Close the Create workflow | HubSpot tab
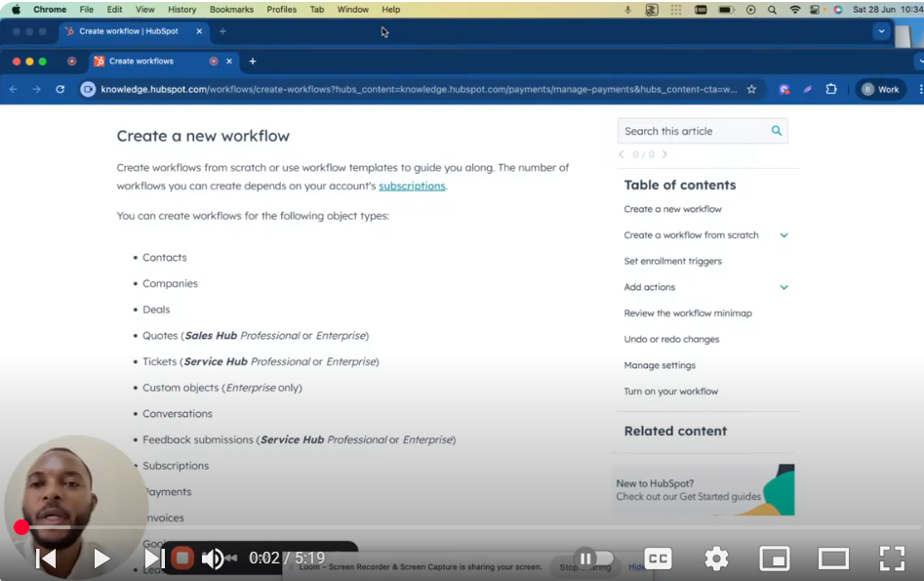Image resolution: width=924 pixels, height=581 pixels. 199,31
